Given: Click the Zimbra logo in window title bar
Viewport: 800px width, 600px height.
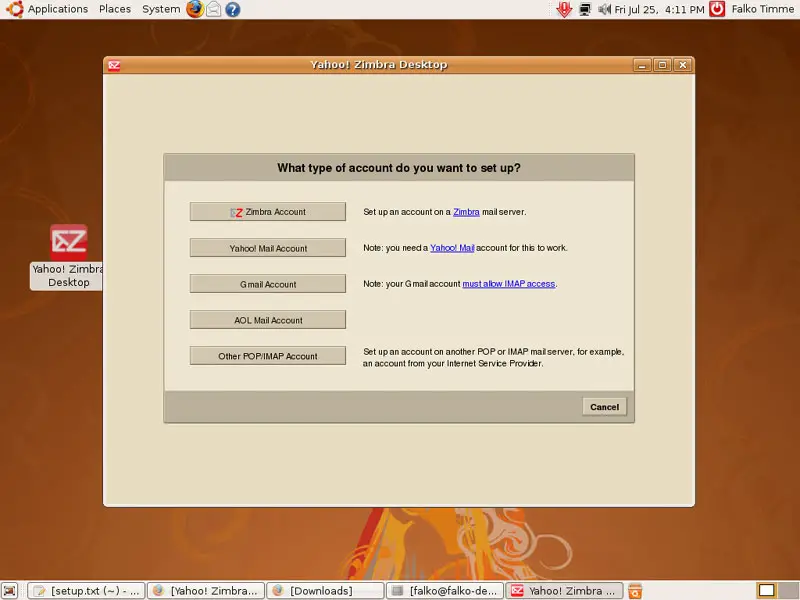Looking at the screenshot, I should click(x=114, y=65).
